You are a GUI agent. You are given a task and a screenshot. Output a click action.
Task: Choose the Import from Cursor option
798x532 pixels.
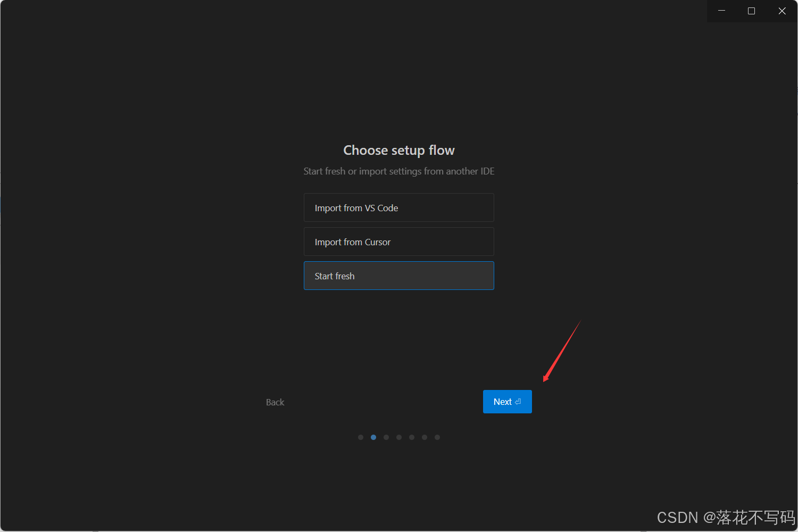click(x=399, y=242)
